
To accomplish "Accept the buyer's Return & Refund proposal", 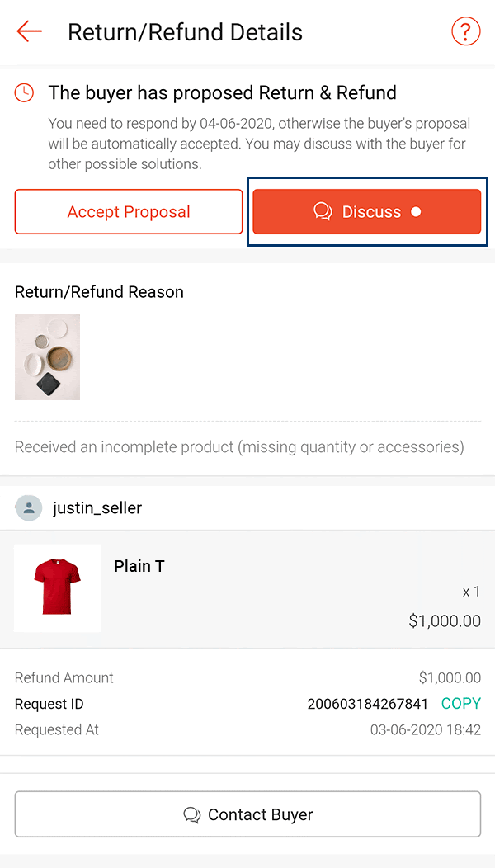I will coord(128,211).
